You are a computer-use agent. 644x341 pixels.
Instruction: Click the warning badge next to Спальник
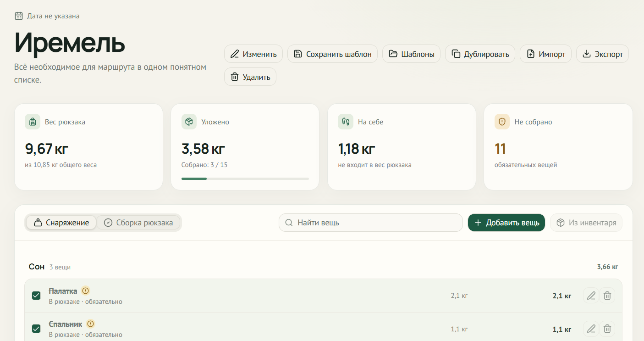pos(90,324)
